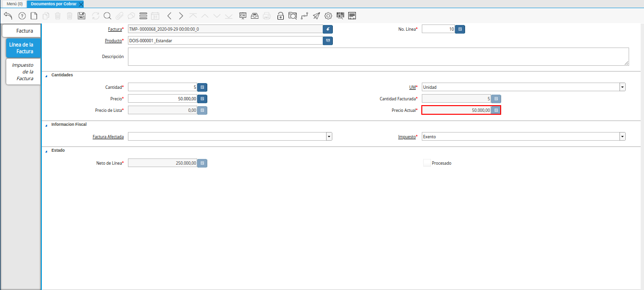Toggle grid view with stacked lines icon
Screen dimensions: 644x290
(x=143, y=16)
